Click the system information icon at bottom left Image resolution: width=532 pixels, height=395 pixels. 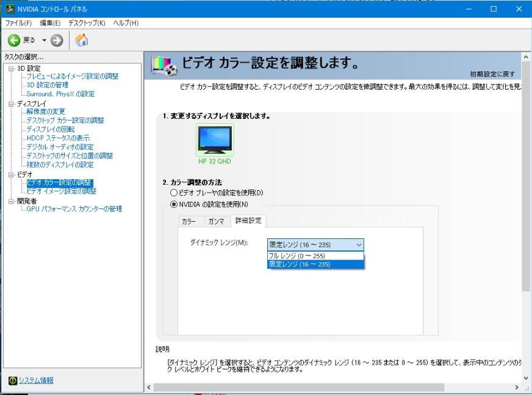13,380
